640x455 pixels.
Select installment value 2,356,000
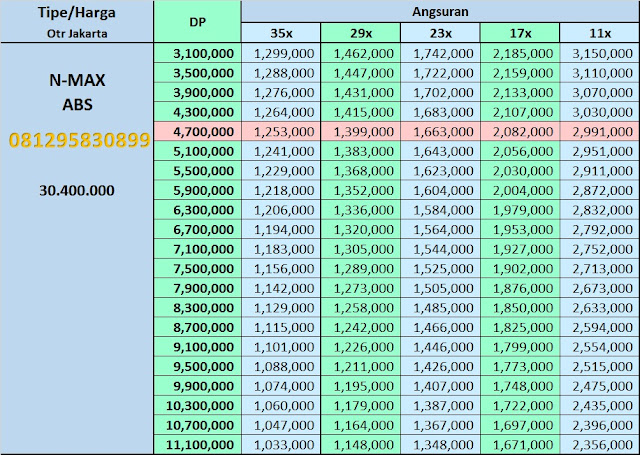point(597,444)
